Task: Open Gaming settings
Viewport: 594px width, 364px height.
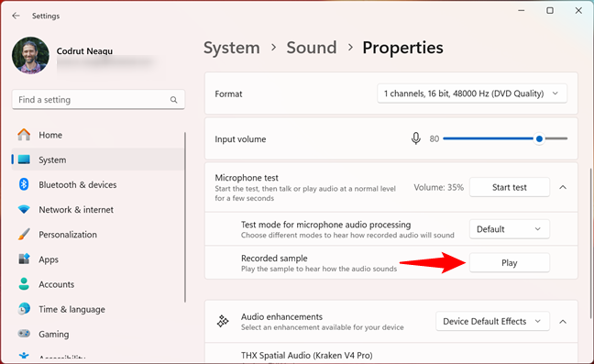Action: point(98,334)
